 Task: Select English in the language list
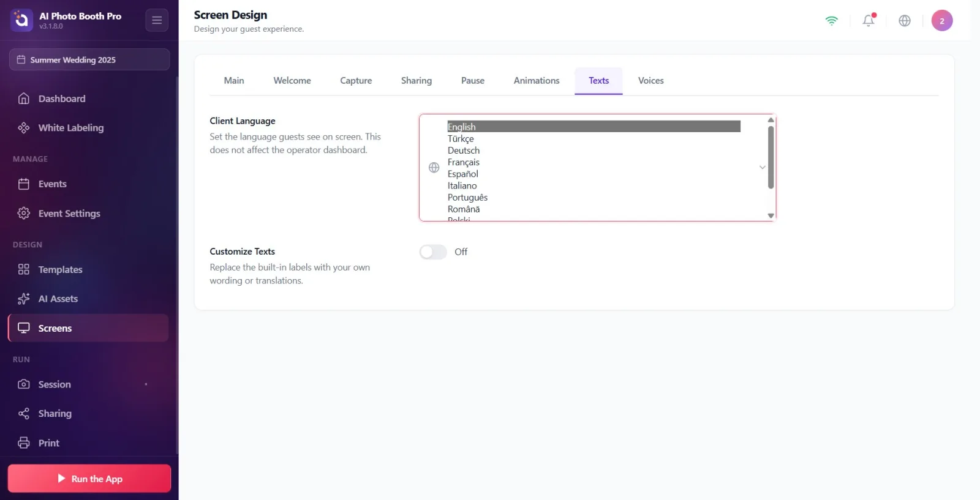tap(594, 127)
